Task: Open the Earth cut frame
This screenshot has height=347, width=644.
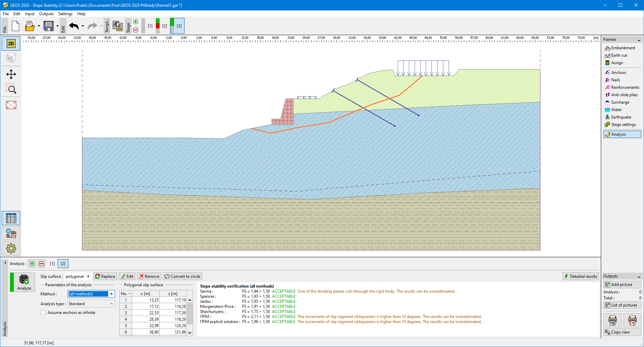Action: click(x=622, y=55)
